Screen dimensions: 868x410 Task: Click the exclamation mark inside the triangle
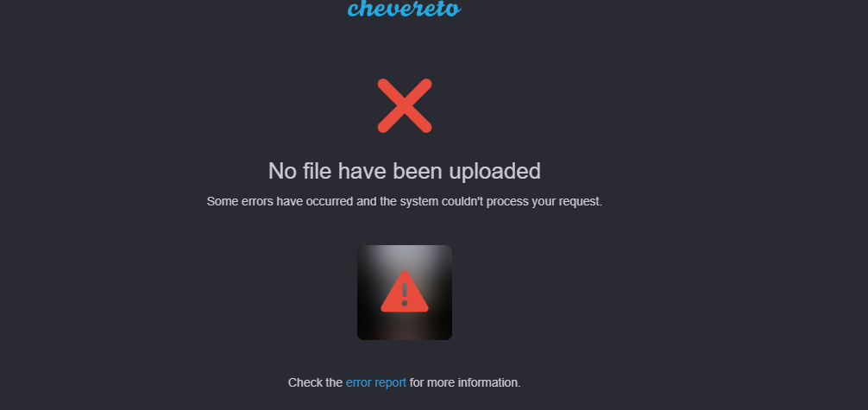tap(405, 293)
